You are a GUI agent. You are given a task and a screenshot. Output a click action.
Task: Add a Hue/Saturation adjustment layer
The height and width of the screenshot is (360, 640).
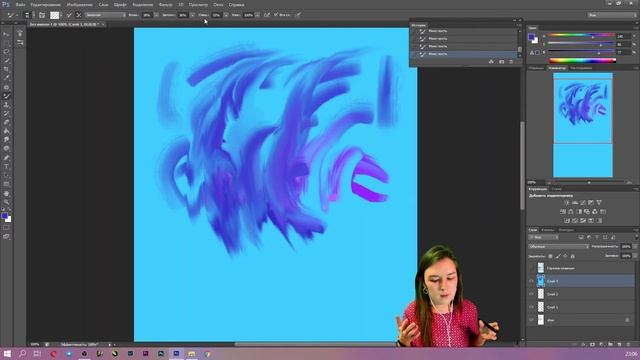click(563, 211)
